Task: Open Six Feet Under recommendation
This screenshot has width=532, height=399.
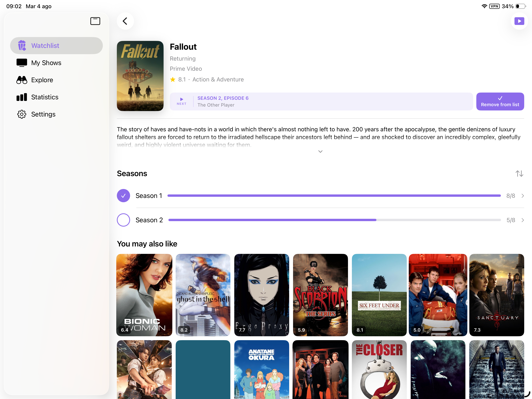Action: tap(379, 295)
